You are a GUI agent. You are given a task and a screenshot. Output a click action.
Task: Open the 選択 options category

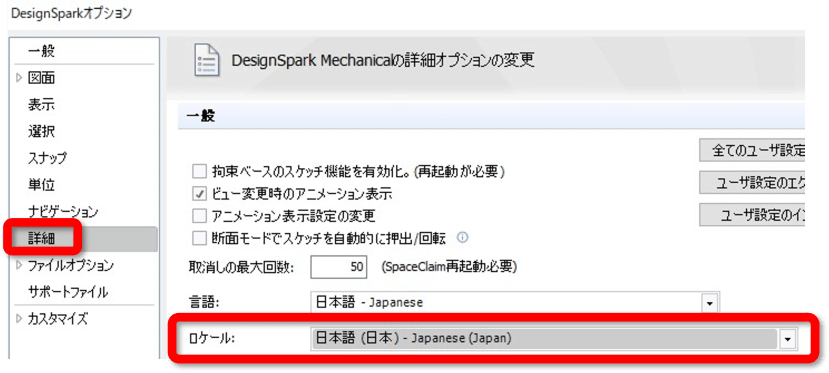[41, 132]
